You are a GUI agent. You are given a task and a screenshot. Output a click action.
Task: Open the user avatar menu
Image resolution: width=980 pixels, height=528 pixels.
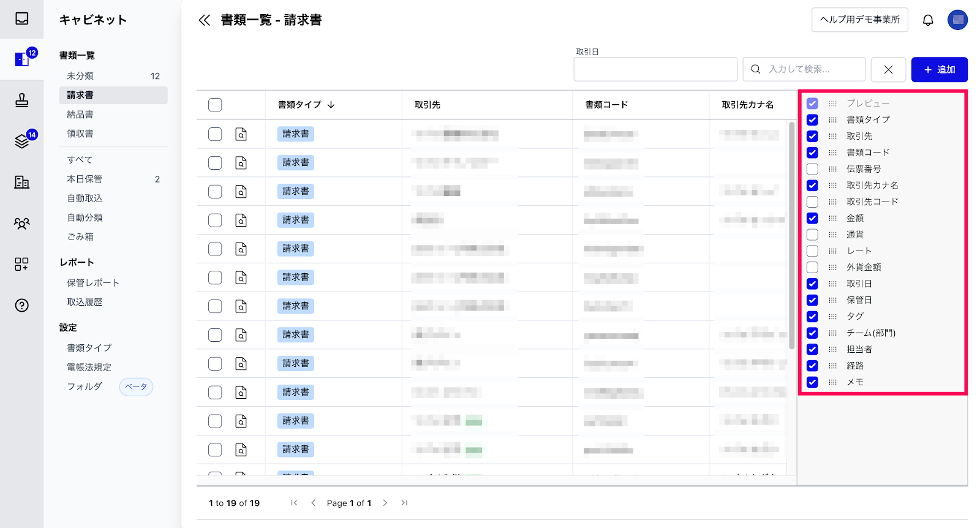(x=957, y=20)
